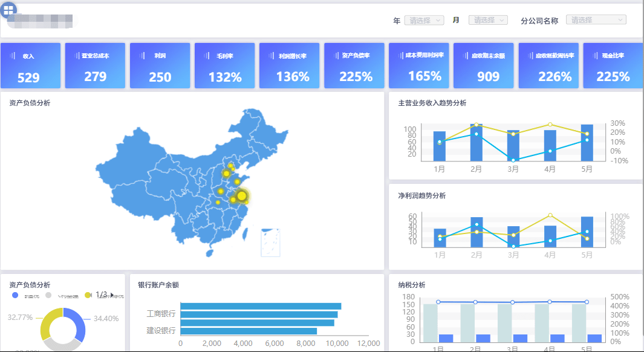
Task: Click the largest yellow hotspot on map
Action: pos(242,196)
